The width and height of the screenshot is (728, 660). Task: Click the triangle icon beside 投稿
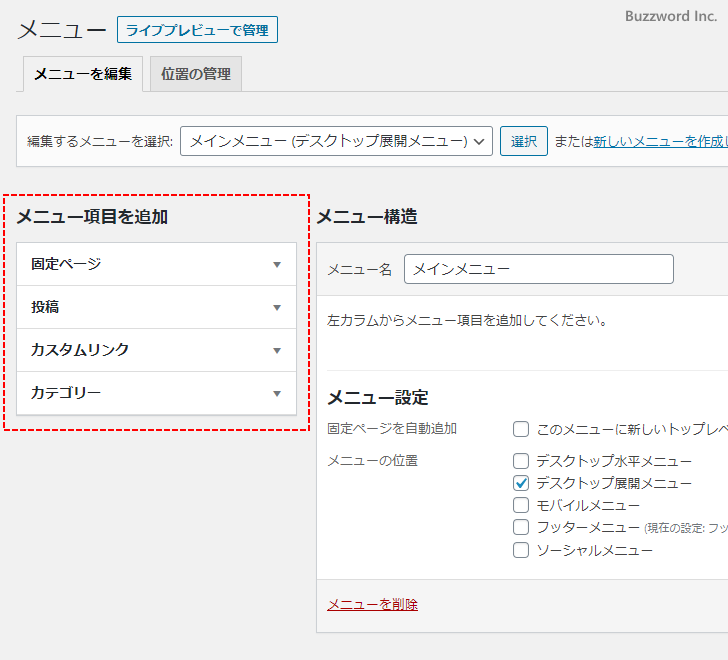(x=277, y=308)
